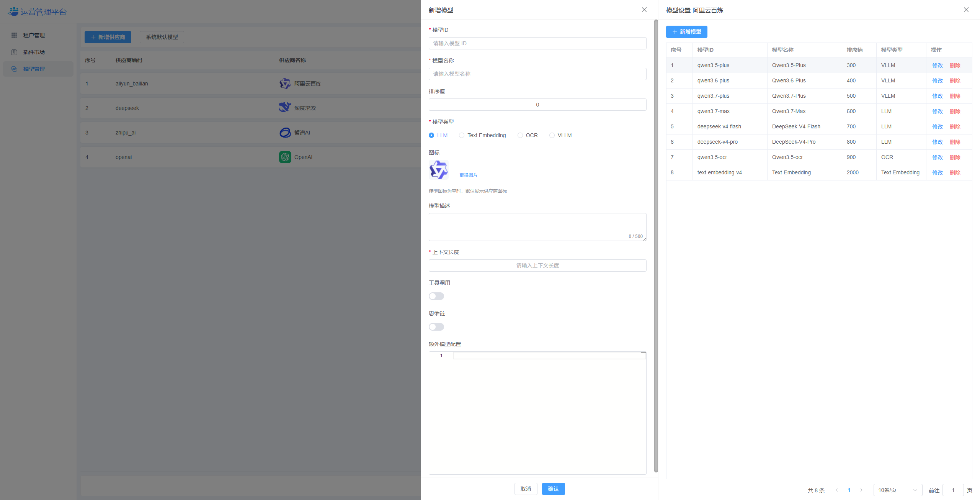This screenshot has height=500, width=980.
Task: Choose the VLLM model type radio
Action: (x=552, y=135)
